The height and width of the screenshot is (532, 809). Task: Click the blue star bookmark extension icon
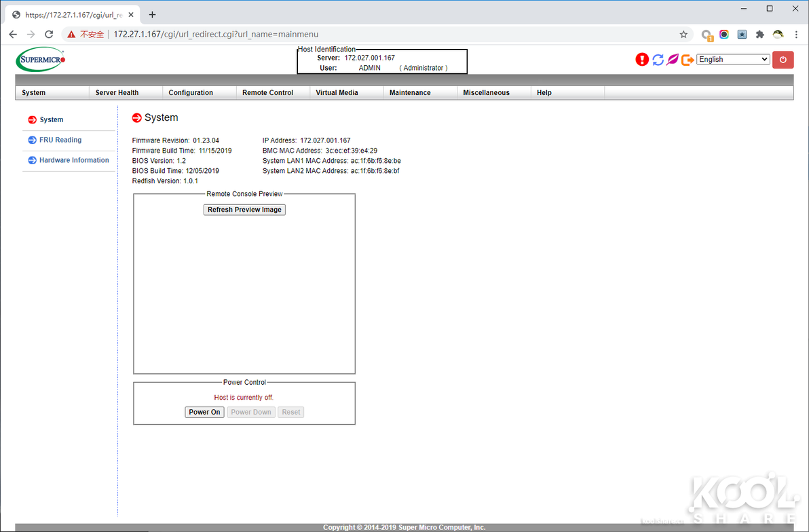point(742,35)
